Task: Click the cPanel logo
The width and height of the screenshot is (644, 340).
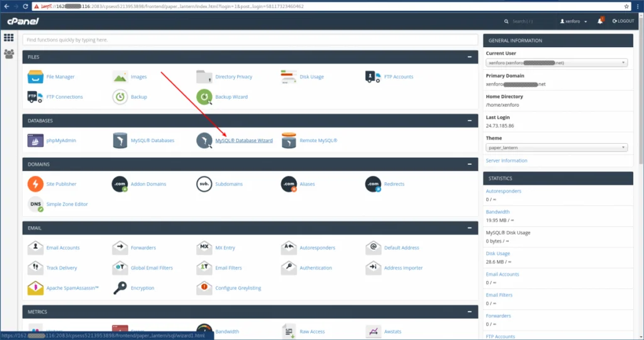Action: point(23,21)
